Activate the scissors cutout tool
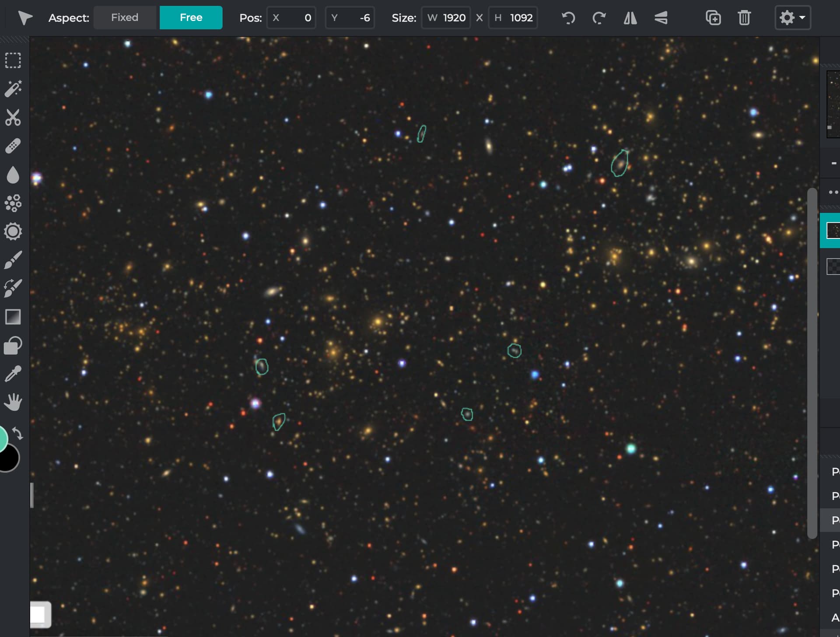 (13, 118)
